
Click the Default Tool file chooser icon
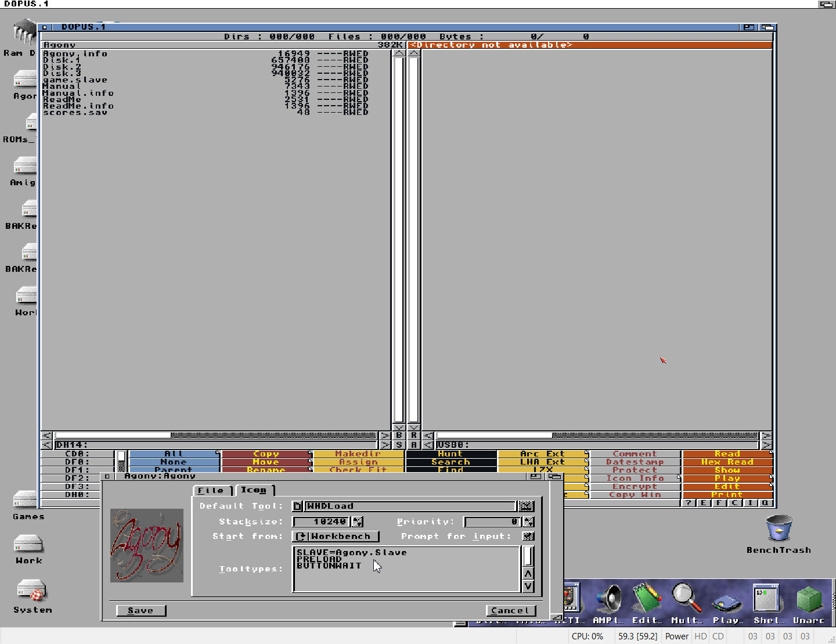point(297,506)
